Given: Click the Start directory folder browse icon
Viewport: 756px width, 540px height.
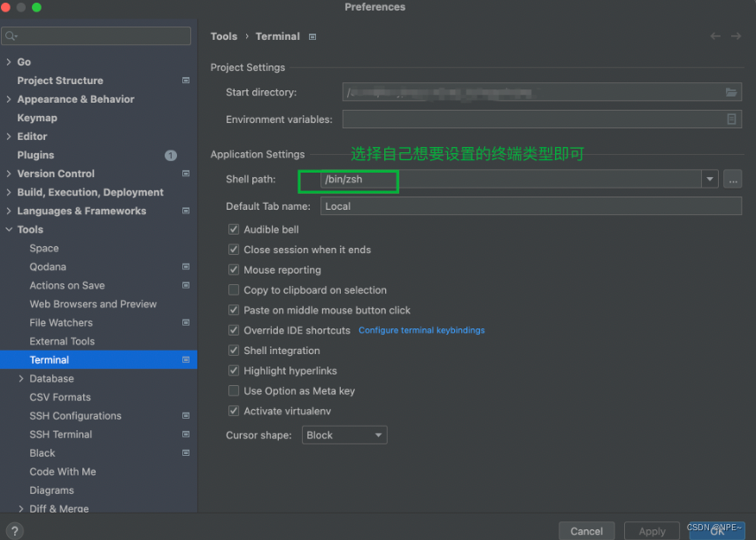Looking at the screenshot, I should [x=731, y=92].
